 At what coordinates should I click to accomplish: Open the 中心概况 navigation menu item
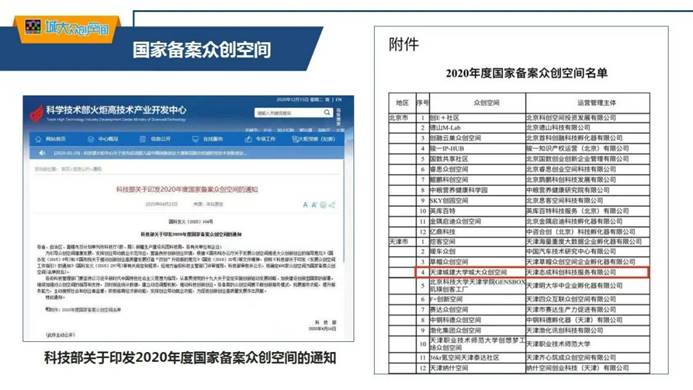[x=103, y=139]
